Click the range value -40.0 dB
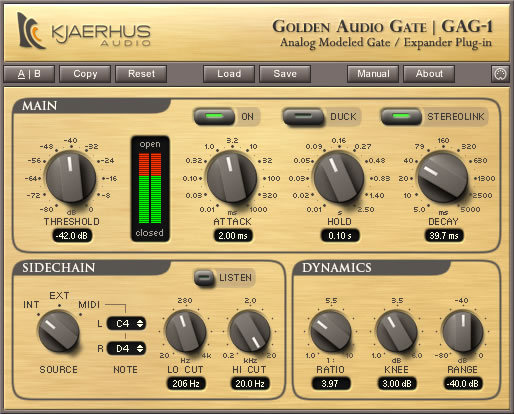514x414 pixels. 463,384
